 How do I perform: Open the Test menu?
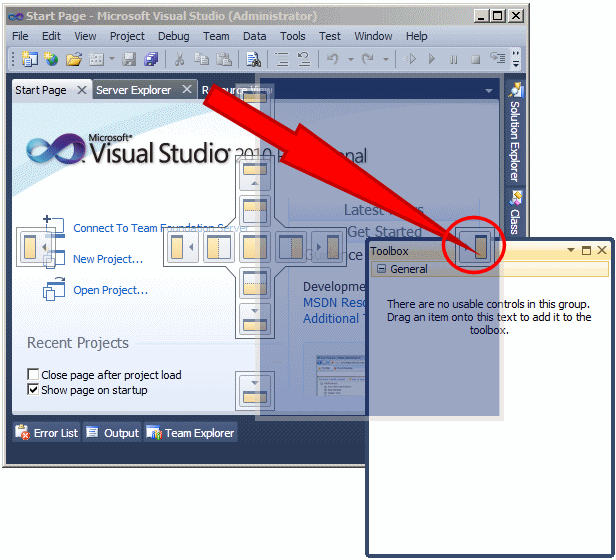coord(330,36)
